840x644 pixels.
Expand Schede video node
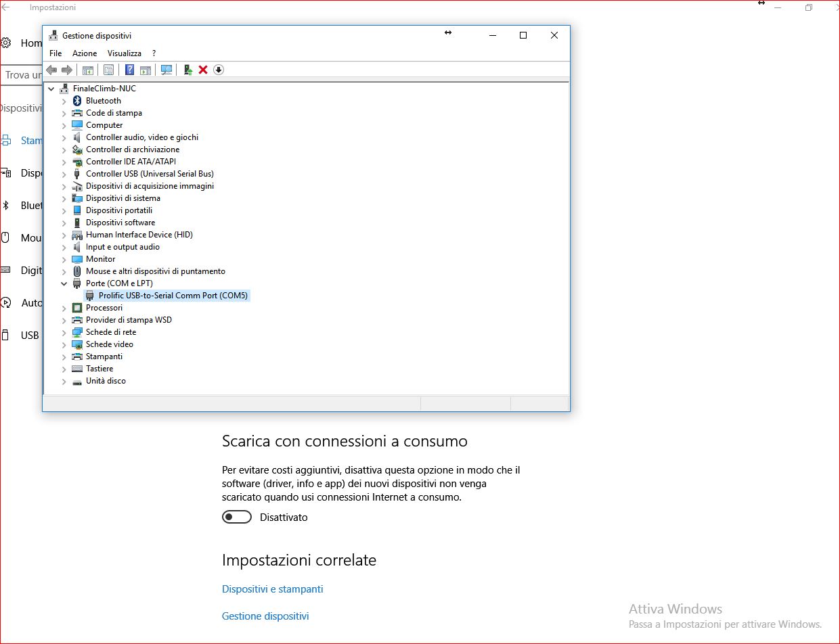point(64,344)
